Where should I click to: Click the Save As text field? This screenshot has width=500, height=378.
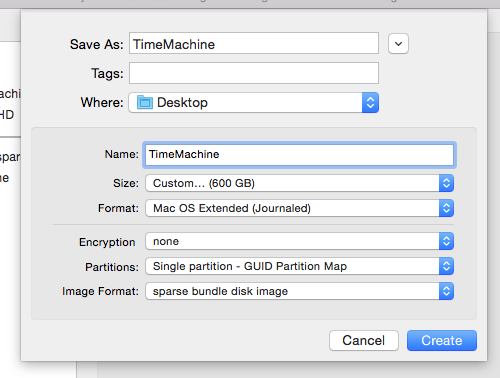[x=254, y=43]
